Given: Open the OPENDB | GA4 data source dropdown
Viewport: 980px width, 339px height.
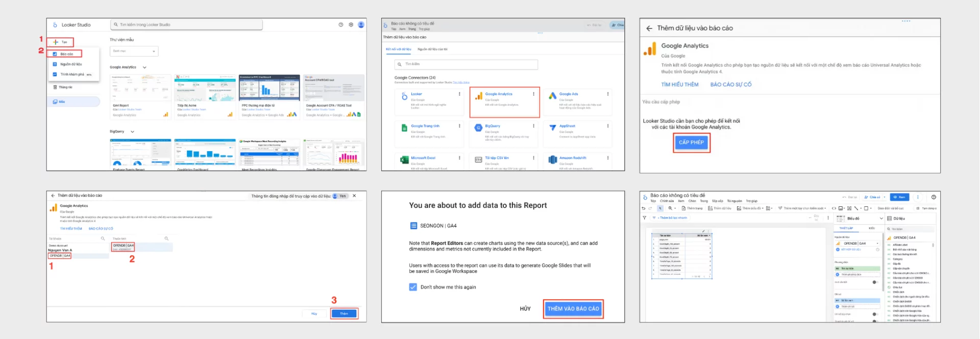Looking at the screenshot, I should [x=858, y=244].
